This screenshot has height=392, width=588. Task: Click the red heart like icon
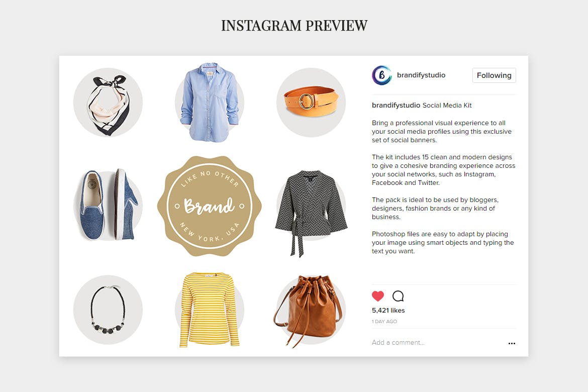tap(377, 296)
